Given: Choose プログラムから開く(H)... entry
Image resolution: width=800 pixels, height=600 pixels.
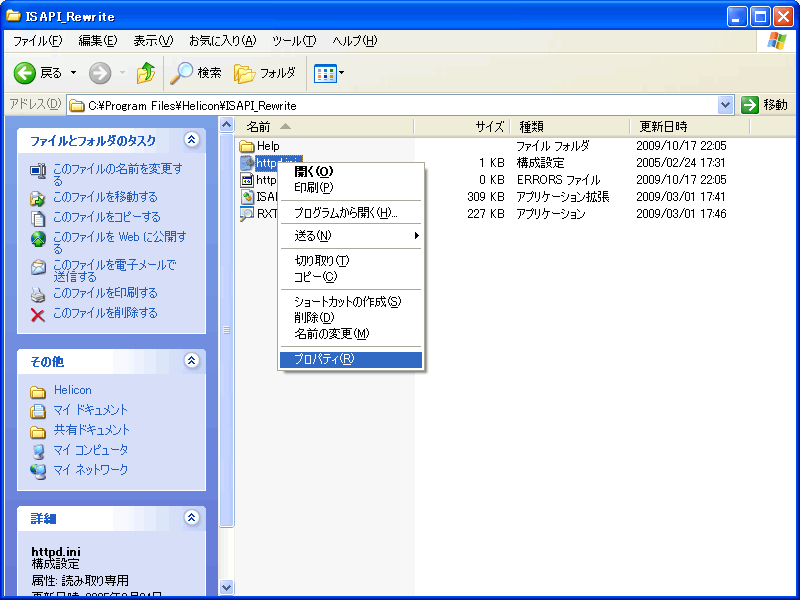Looking at the screenshot, I should coord(351,213).
